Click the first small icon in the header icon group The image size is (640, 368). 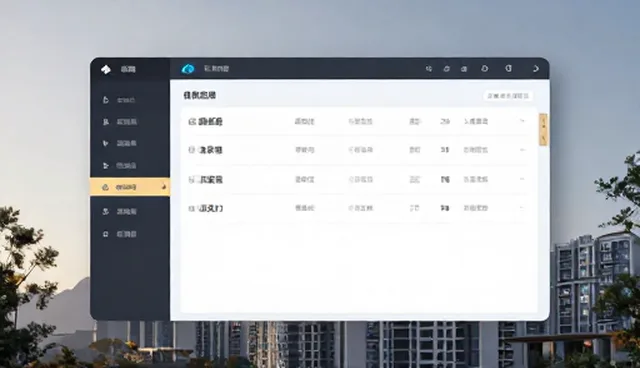(429, 69)
